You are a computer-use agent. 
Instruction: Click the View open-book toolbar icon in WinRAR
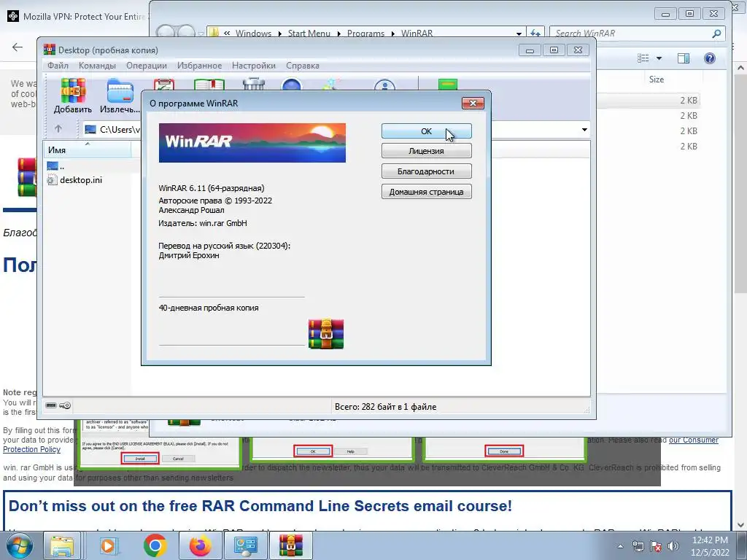pyautogui.click(x=209, y=85)
